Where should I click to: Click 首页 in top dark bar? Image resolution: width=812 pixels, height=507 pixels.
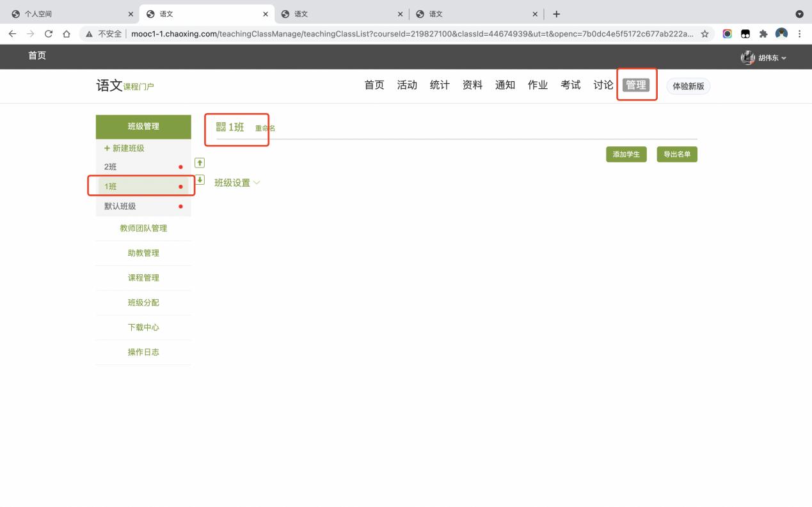point(36,56)
